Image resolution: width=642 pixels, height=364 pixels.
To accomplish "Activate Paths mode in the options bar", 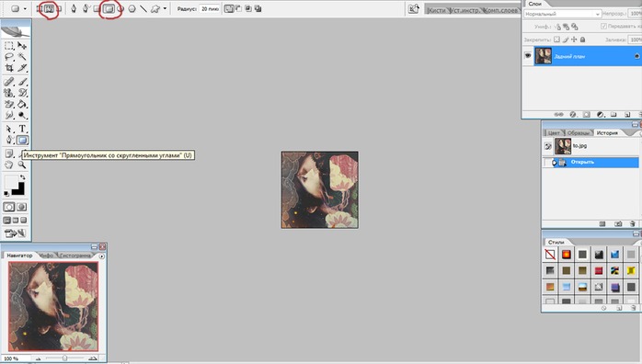I will tap(50, 8).
